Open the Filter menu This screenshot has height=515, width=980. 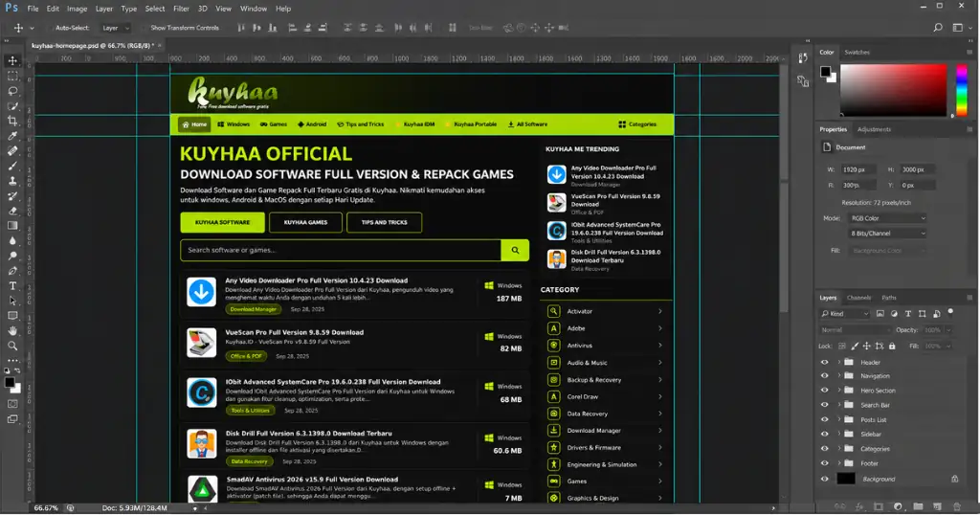[x=181, y=9]
